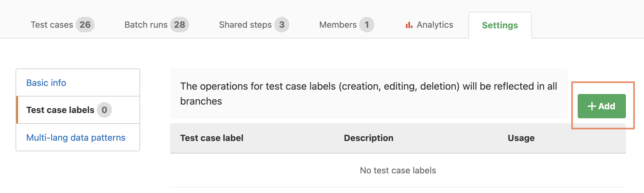Open Multi-lang data patterns settings

click(x=76, y=138)
